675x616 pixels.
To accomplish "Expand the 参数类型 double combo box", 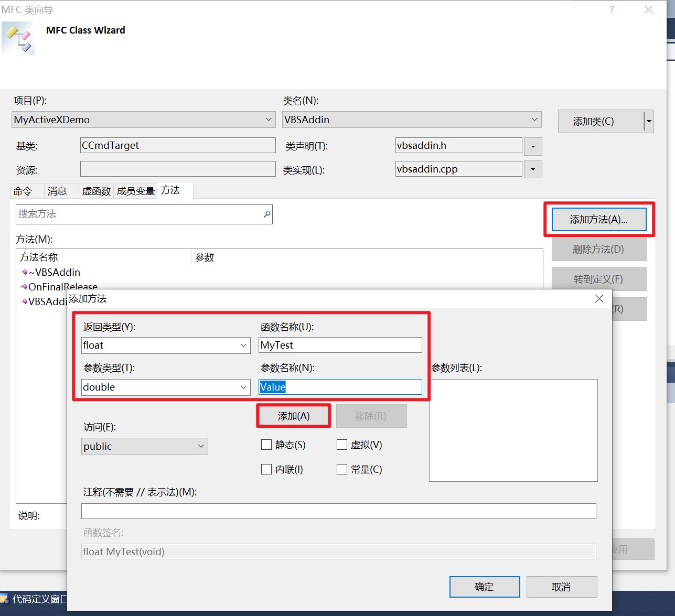I will 243,387.
